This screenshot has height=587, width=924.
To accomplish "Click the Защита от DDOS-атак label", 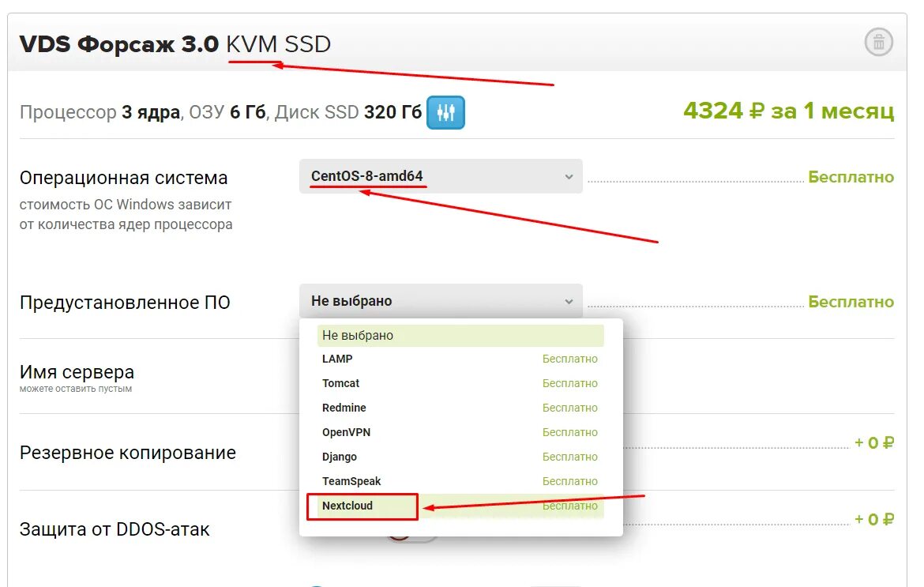I will (115, 529).
